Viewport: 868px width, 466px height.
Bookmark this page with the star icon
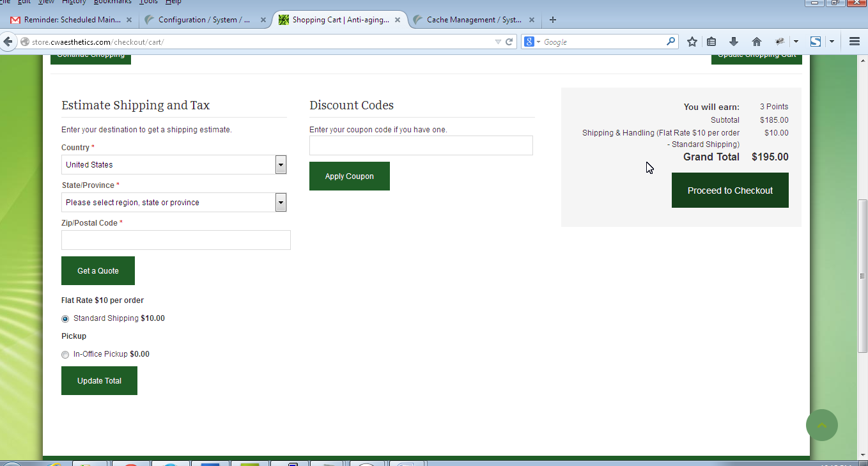[692, 42]
